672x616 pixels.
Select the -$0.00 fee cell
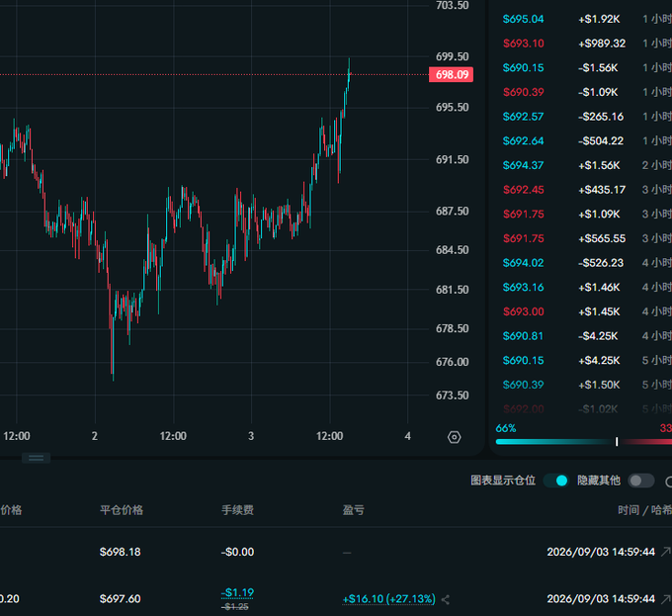[237, 552]
